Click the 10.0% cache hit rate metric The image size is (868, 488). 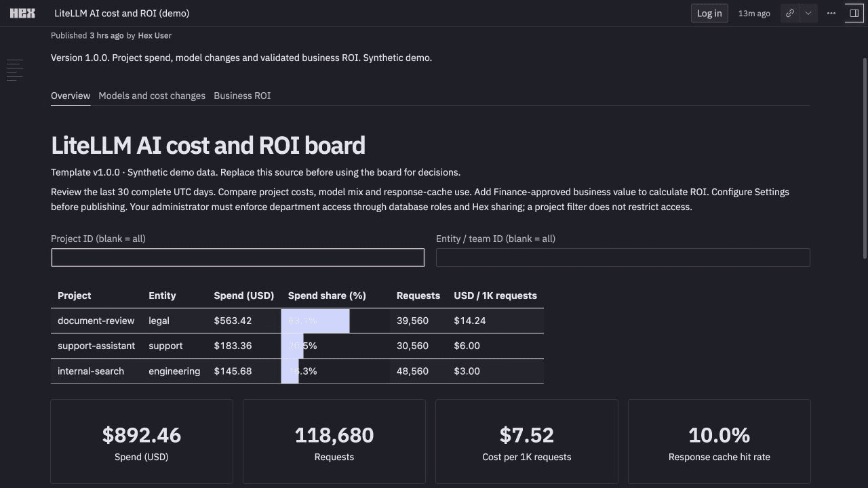pos(719,441)
